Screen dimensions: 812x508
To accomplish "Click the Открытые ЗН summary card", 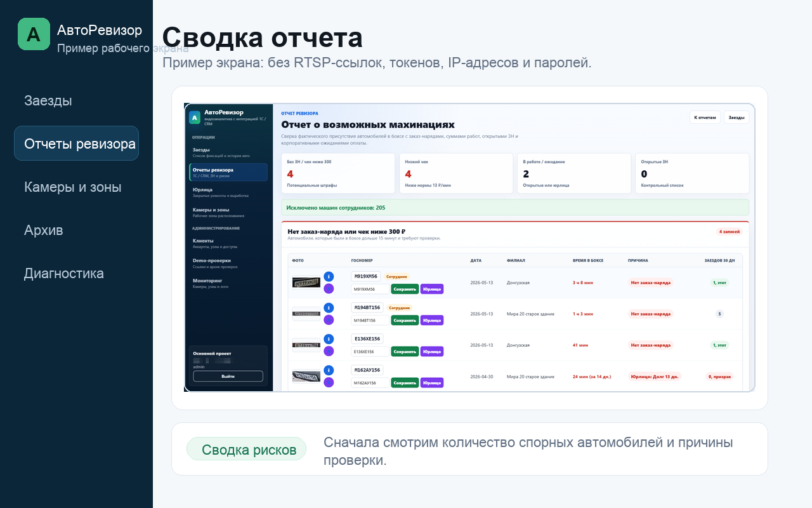I will 692,173.
